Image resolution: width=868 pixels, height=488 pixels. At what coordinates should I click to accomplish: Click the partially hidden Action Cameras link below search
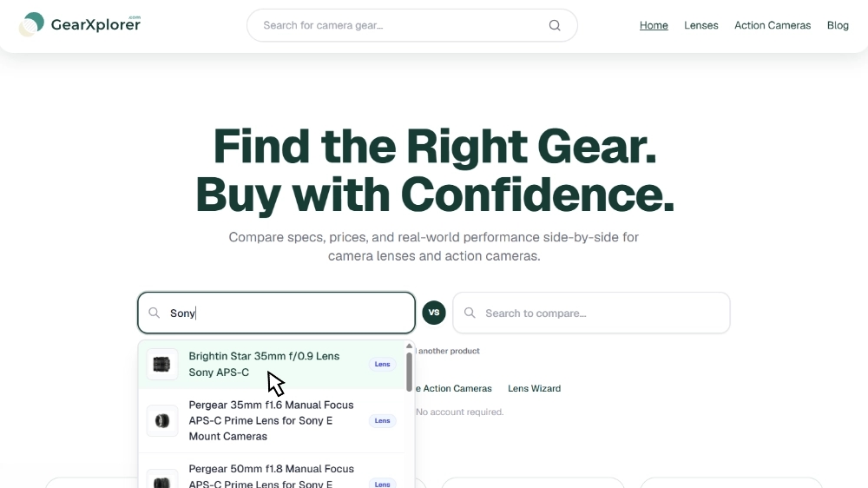pos(454,389)
